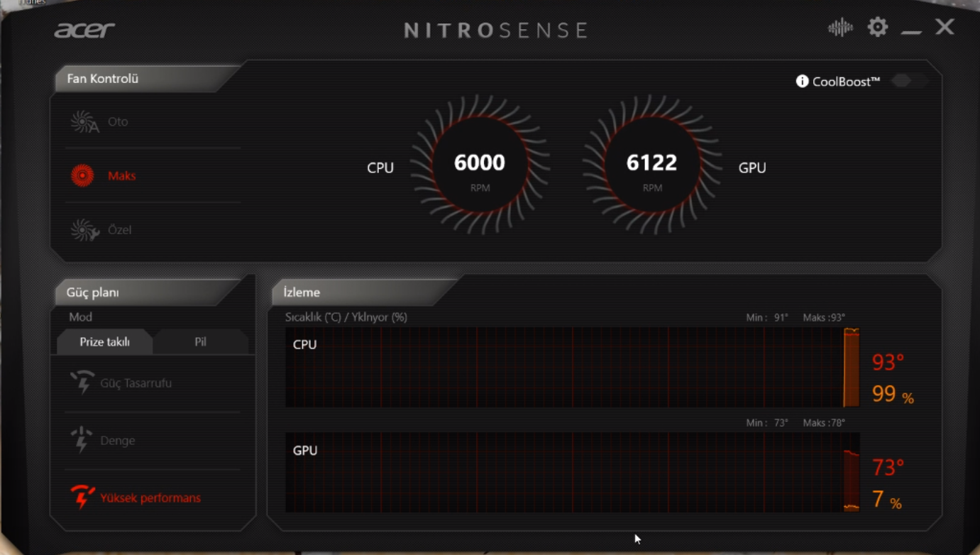Click the CoolBoost info icon
This screenshot has width=980, height=555.
click(x=802, y=81)
